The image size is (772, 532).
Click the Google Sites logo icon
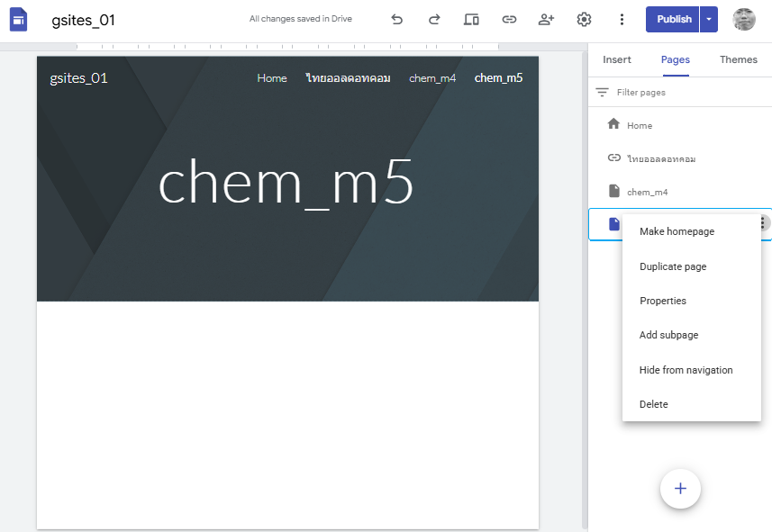pyautogui.click(x=18, y=20)
